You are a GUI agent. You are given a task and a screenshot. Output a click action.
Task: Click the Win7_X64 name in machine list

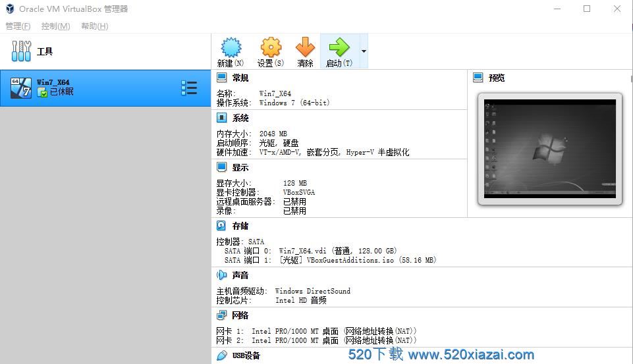coord(53,82)
